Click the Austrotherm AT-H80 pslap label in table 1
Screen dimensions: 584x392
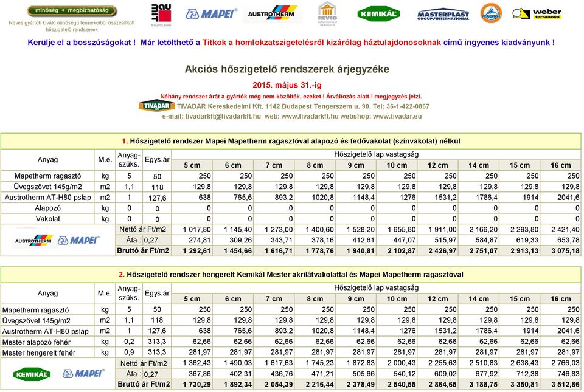(x=47, y=198)
